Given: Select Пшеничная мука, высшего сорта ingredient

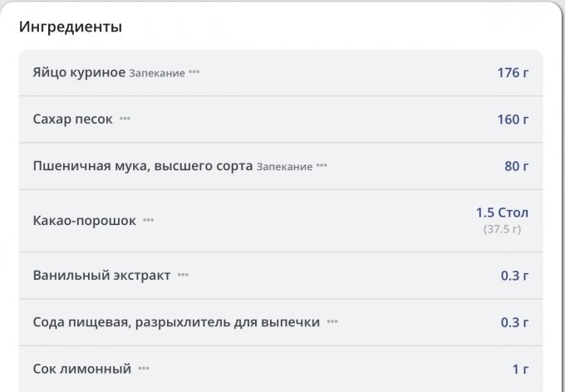Looking at the screenshot, I should click(x=142, y=166).
